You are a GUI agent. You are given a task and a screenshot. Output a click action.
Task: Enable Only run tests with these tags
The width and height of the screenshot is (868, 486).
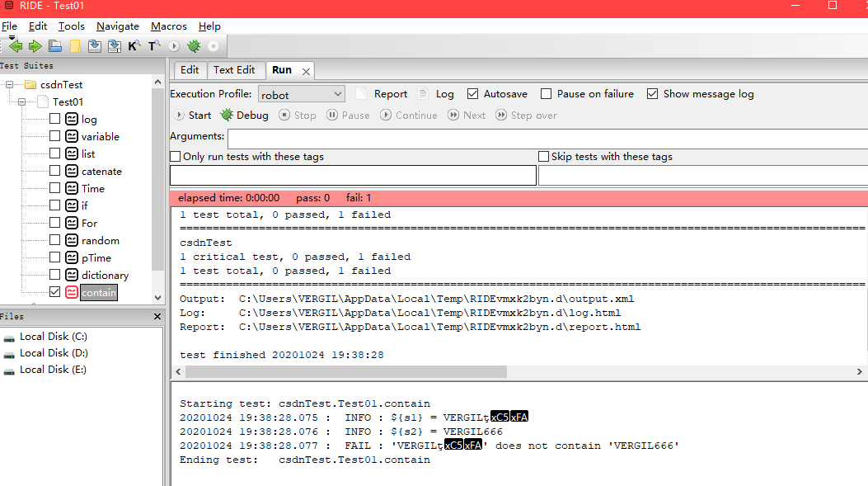pyautogui.click(x=176, y=157)
